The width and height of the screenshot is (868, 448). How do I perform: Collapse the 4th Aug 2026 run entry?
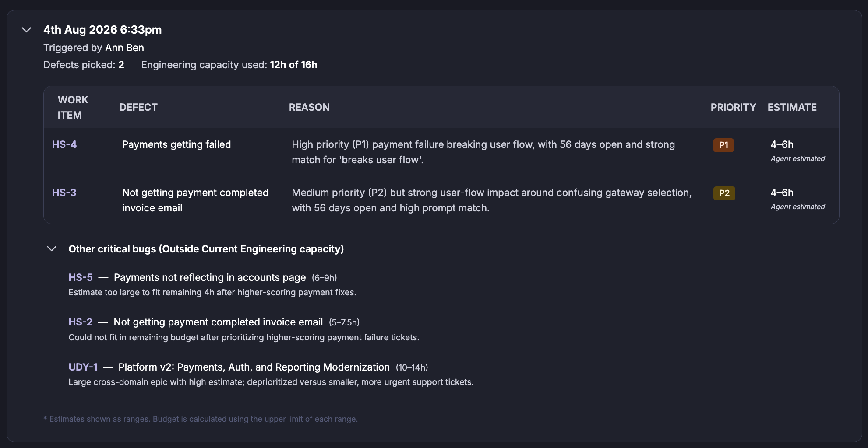27,30
